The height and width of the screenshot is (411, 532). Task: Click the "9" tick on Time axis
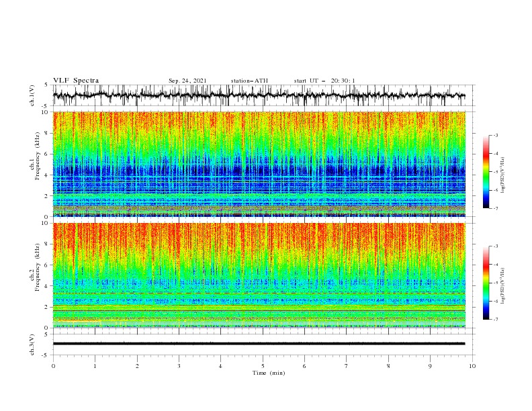click(430, 366)
